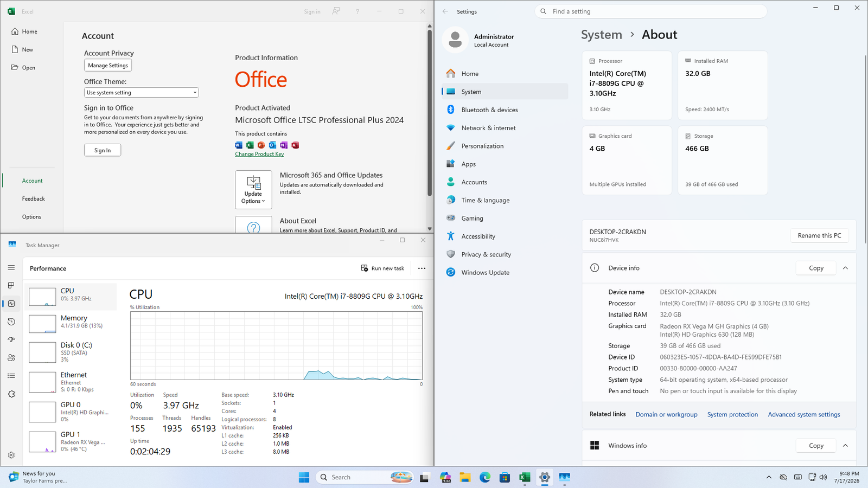The width and height of the screenshot is (868, 488).
Task: Click Rename this PC
Action: click(x=819, y=235)
